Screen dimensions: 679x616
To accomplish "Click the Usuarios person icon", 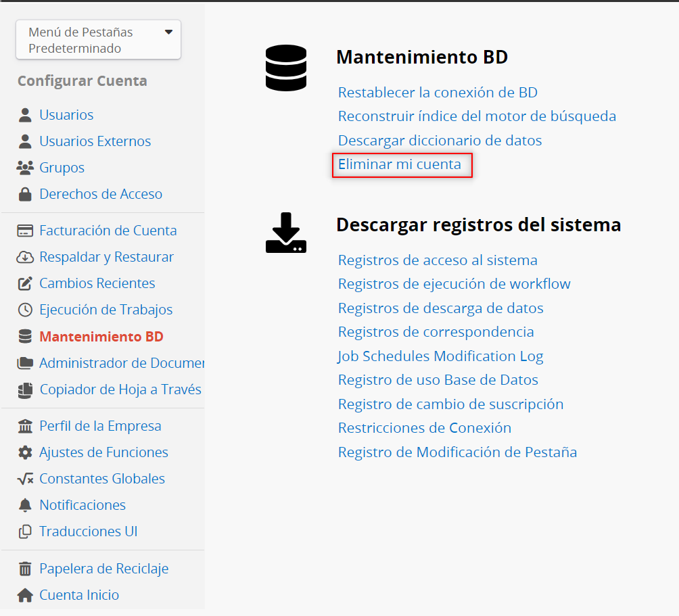I will 25,115.
